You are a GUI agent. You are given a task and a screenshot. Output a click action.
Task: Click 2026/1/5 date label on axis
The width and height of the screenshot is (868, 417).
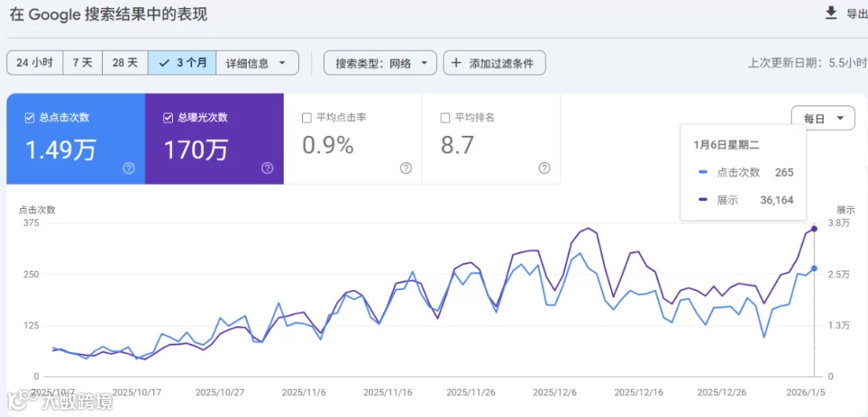[x=805, y=392]
